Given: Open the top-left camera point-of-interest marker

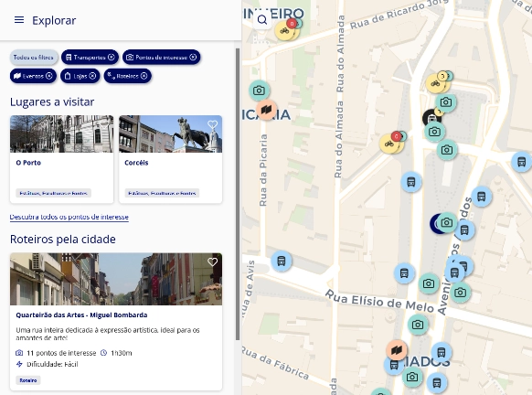Looking at the screenshot, I should 260,91.
